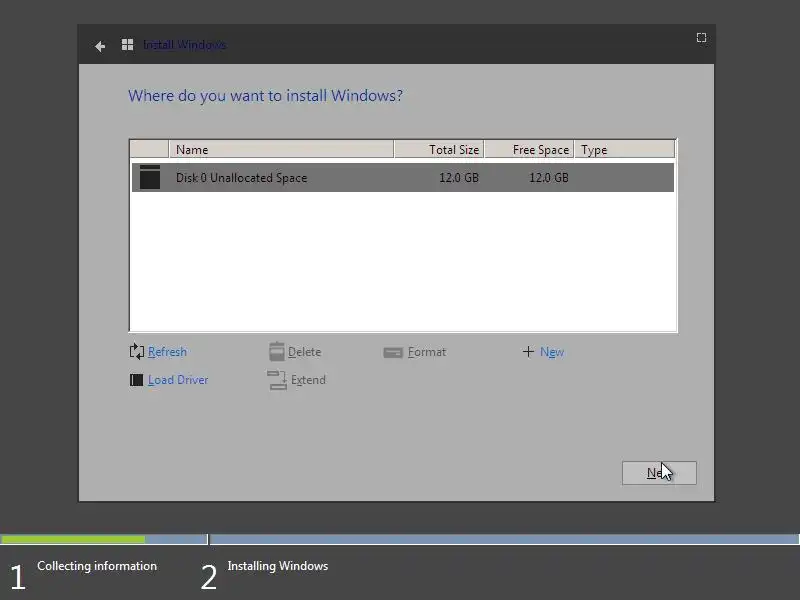
Task: Click the Windows logo icon in title bar
Action: [128, 45]
